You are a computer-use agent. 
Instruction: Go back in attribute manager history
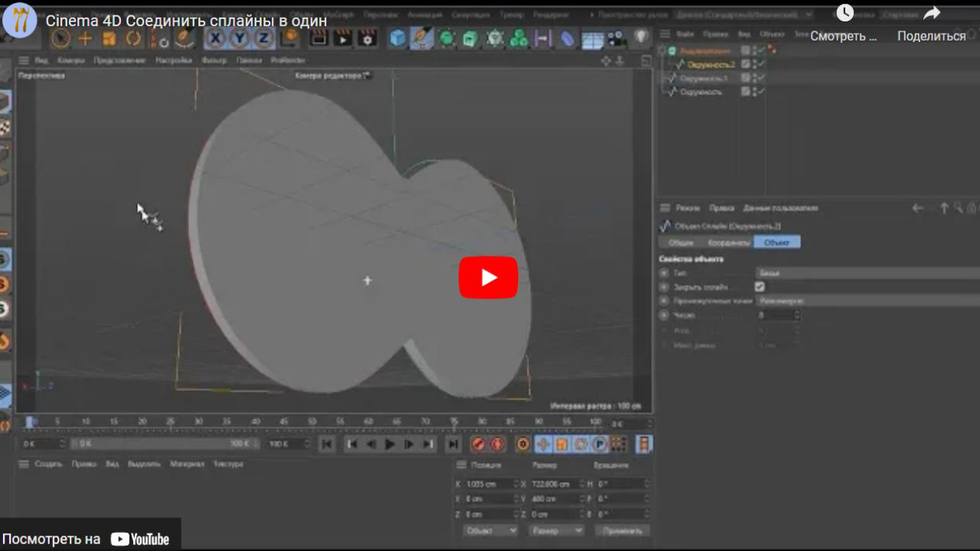coord(917,208)
